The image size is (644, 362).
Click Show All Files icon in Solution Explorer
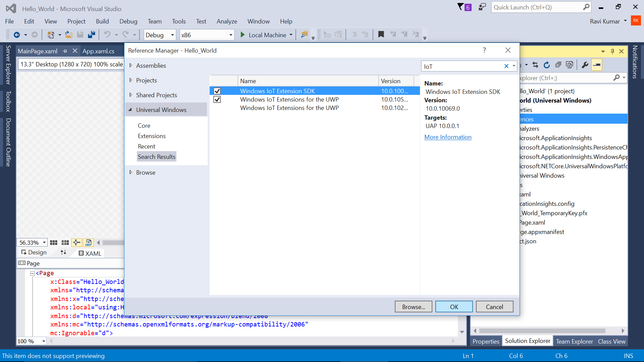click(570, 65)
